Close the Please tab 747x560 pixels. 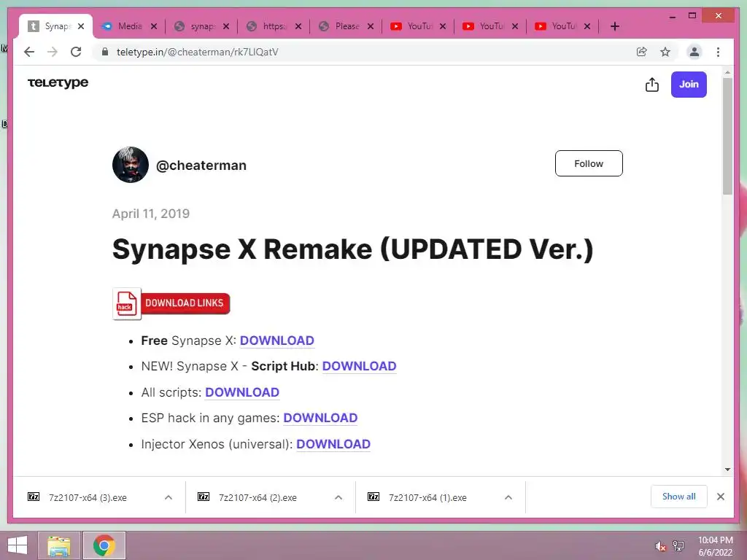pyautogui.click(x=370, y=26)
